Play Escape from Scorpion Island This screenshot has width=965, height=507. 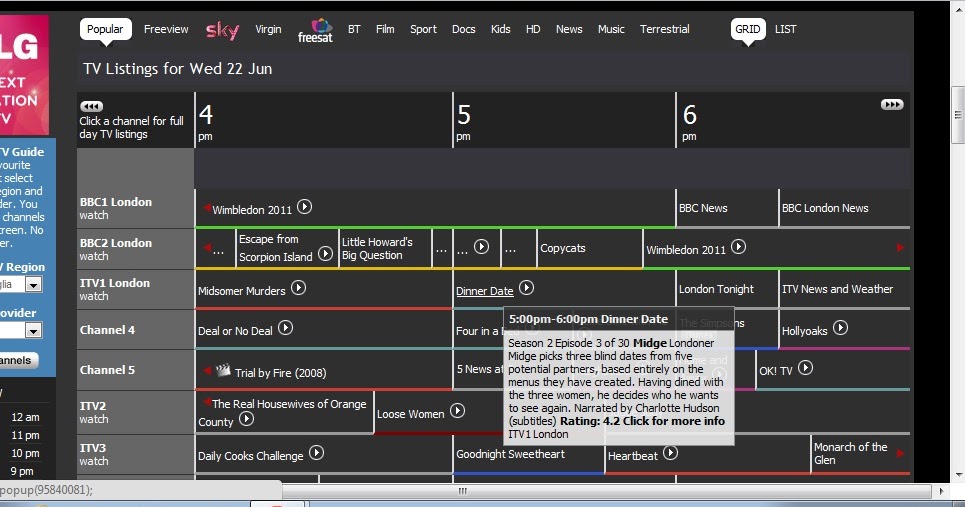[326, 254]
